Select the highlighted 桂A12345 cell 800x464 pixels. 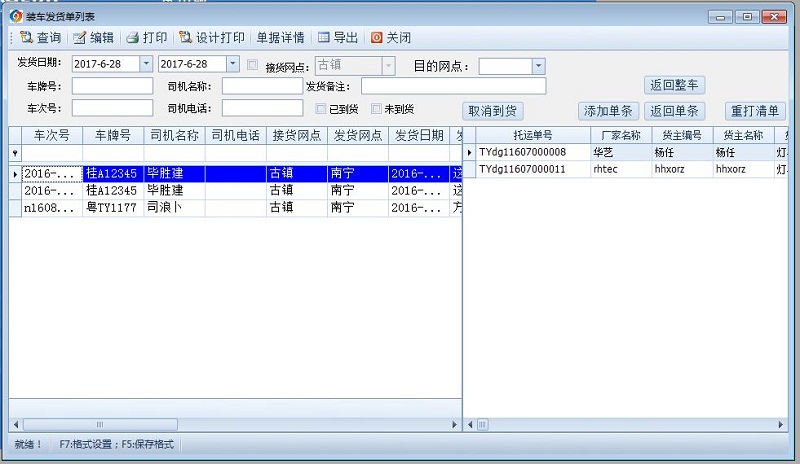[113, 174]
